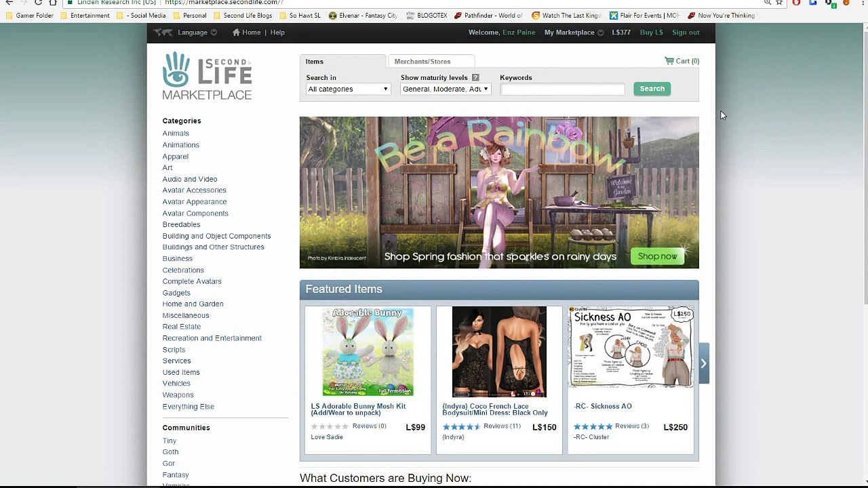Click the house icon next to Home
Screen dimensions: 868x488
[236, 32]
